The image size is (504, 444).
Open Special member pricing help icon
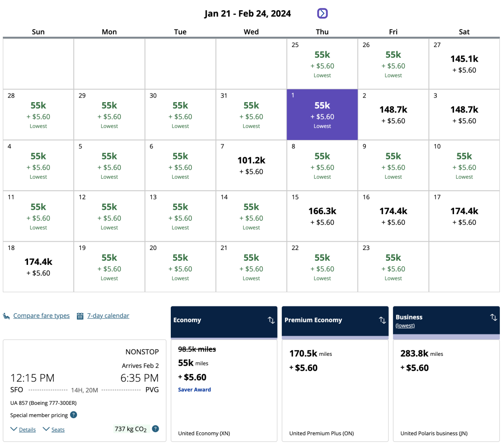point(73,415)
